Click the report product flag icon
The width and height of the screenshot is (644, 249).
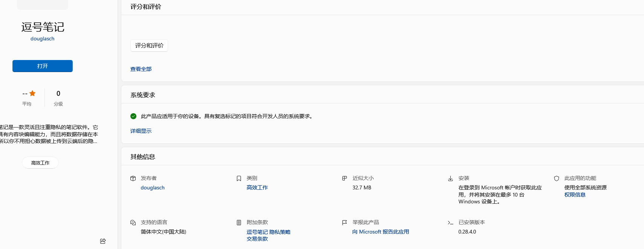click(x=344, y=223)
